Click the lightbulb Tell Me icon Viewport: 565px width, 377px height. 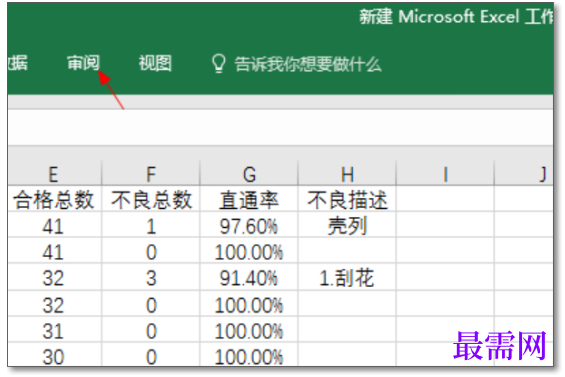pyautogui.click(x=219, y=63)
